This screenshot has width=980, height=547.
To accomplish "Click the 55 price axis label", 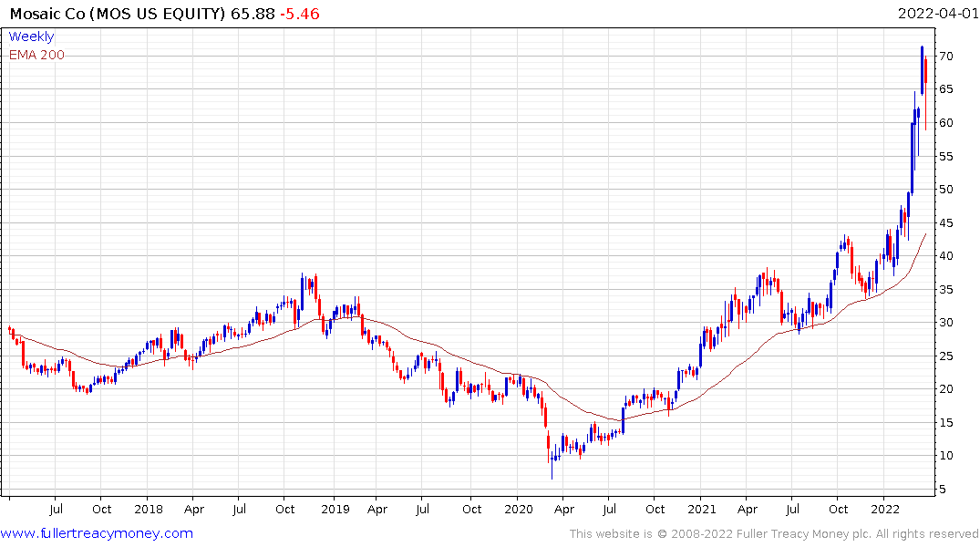I will pyautogui.click(x=946, y=156).
